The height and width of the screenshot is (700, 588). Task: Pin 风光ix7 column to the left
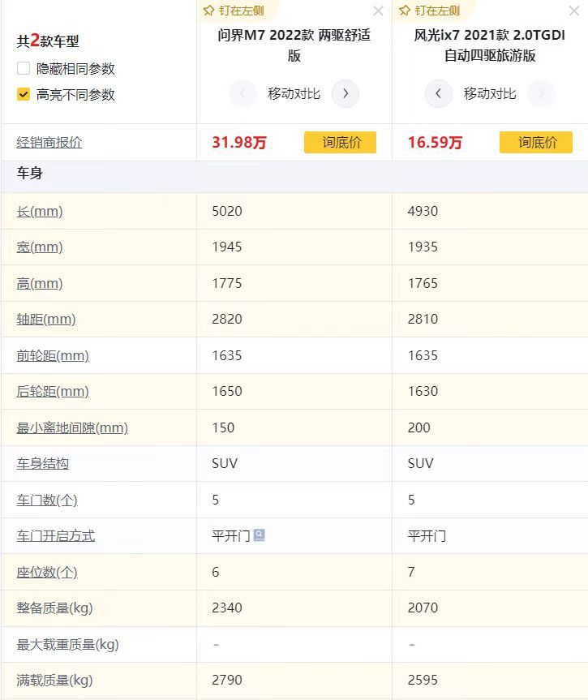[430, 11]
